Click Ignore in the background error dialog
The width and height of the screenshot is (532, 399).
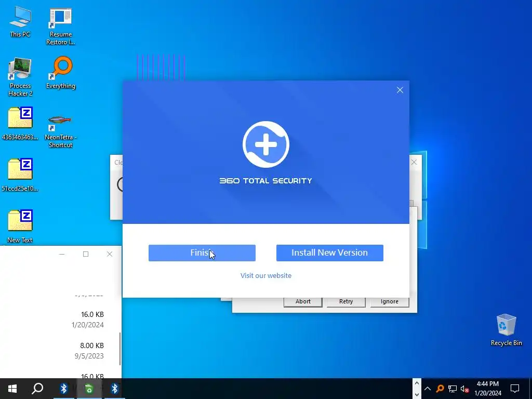[390, 302]
